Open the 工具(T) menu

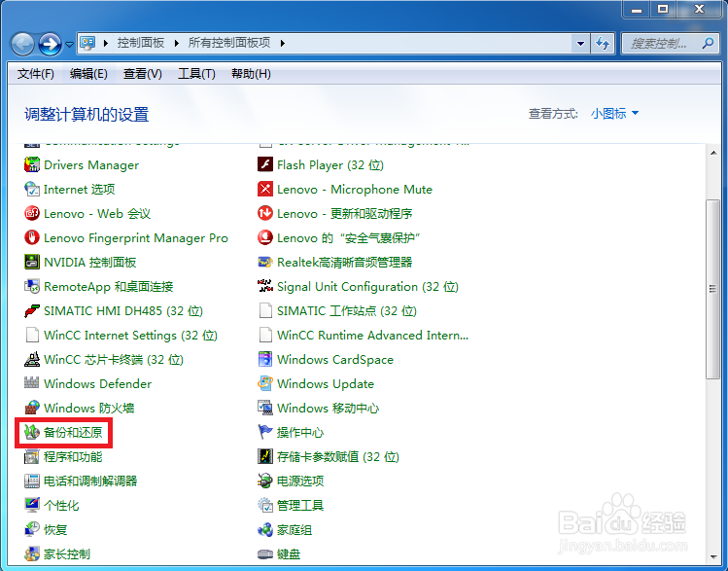pyautogui.click(x=197, y=73)
